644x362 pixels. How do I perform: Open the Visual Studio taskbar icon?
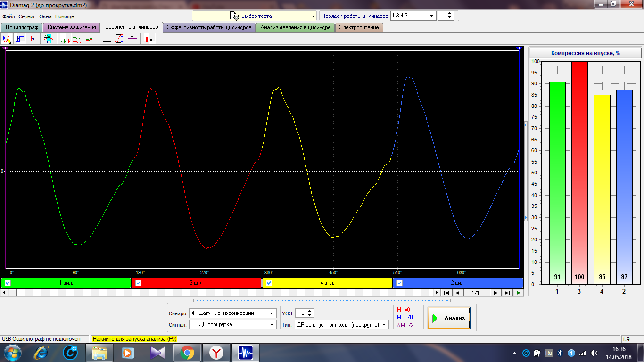[x=158, y=353]
